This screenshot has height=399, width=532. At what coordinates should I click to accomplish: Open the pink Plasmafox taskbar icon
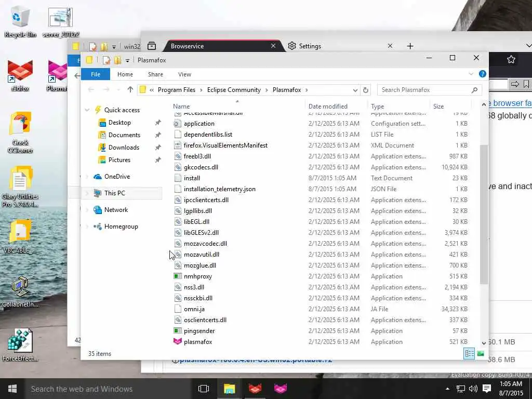pos(281,389)
